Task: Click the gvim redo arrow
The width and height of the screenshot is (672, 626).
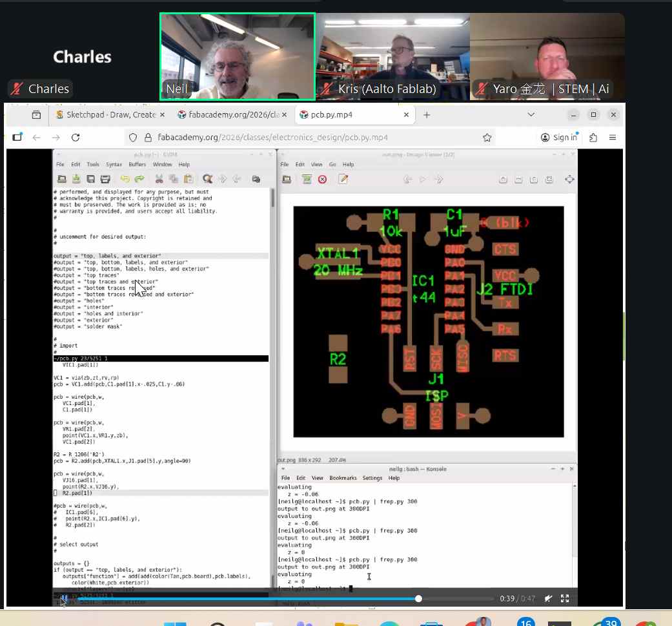Action: pos(139,179)
